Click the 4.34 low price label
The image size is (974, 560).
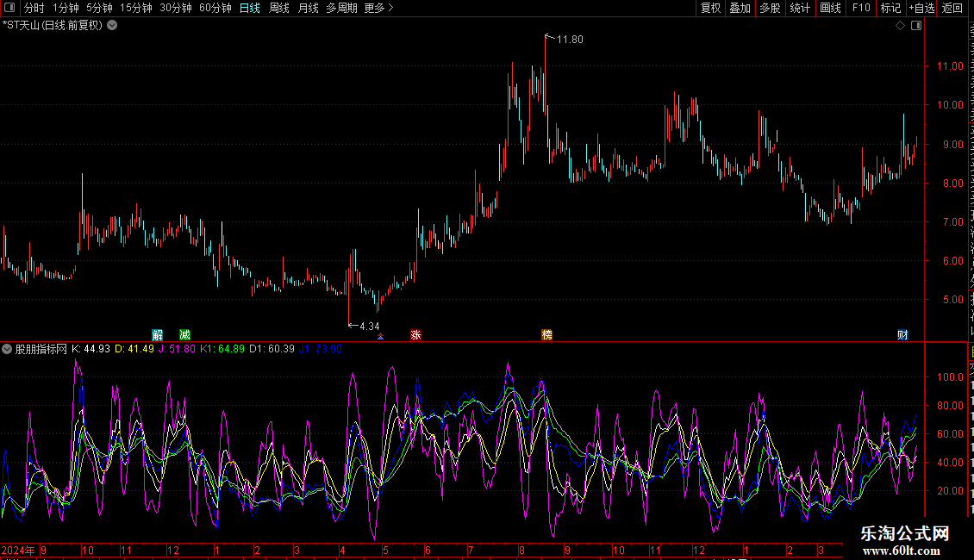(x=370, y=326)
